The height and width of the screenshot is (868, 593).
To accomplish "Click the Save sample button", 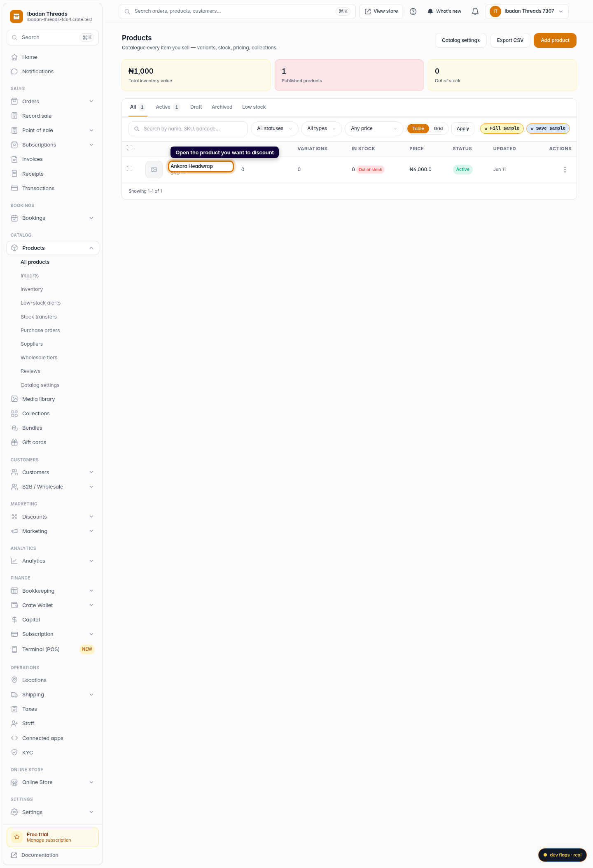I will [x=548, y=129].
